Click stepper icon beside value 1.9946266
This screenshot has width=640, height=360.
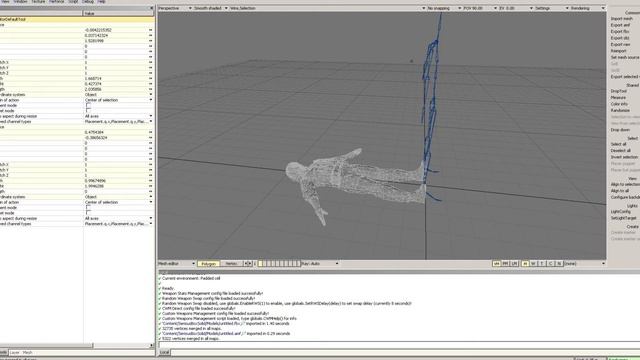151,186
